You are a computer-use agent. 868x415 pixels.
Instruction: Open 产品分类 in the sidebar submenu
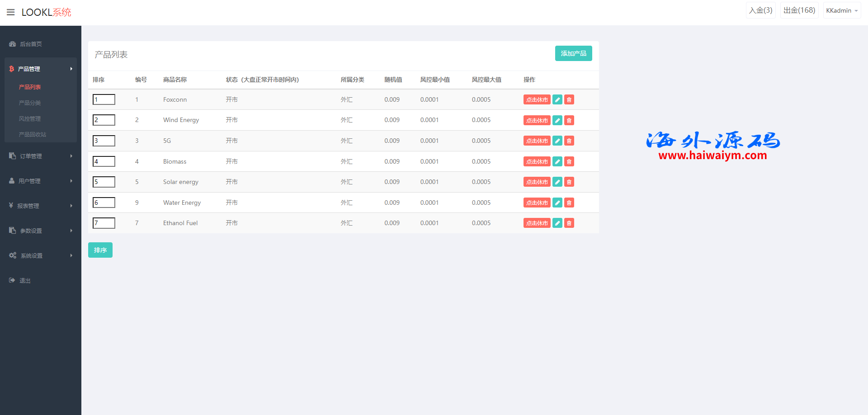click(30, 103)
